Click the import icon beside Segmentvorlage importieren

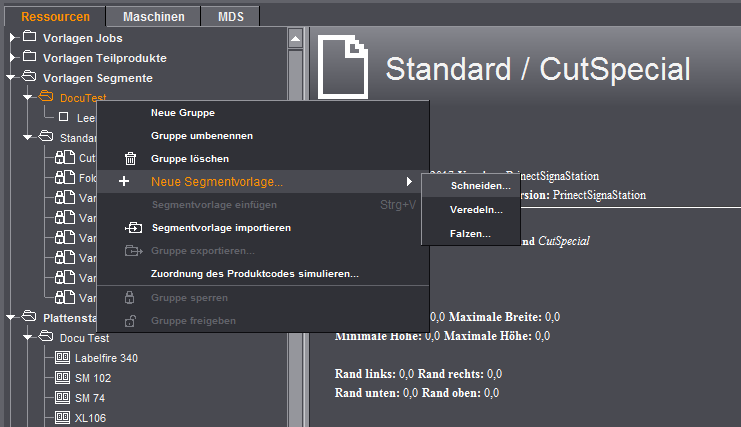(x=133, y=228)
